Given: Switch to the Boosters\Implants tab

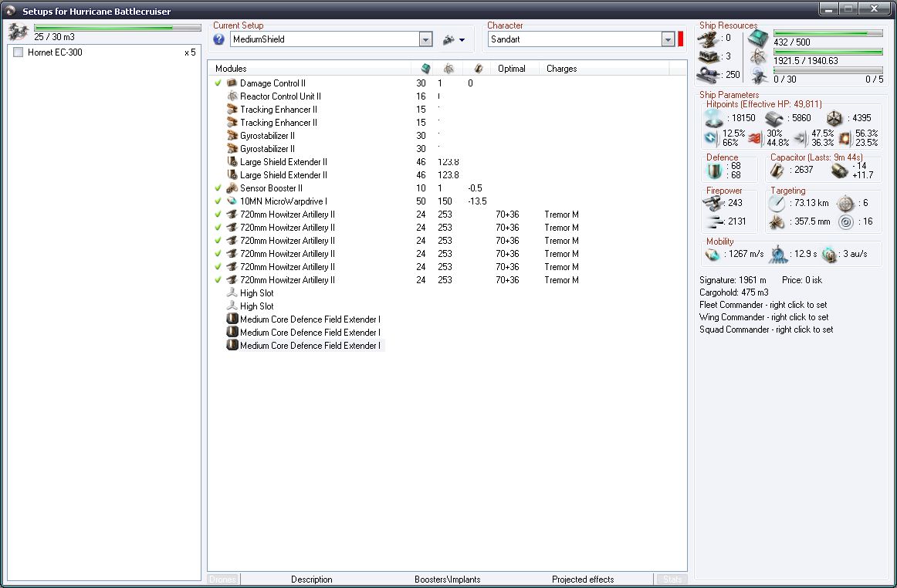Looking at the screenshot, I should coord(448,580).
